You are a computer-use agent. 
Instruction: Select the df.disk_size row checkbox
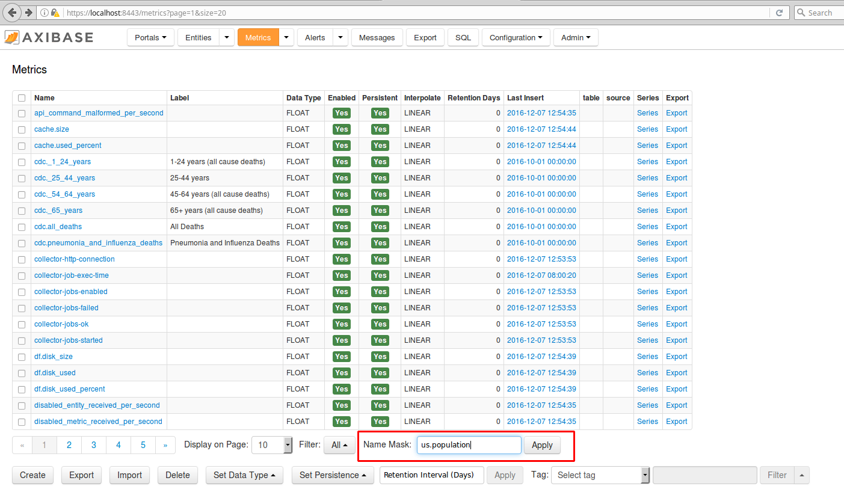pyautogui.click(x=22, y=357)
